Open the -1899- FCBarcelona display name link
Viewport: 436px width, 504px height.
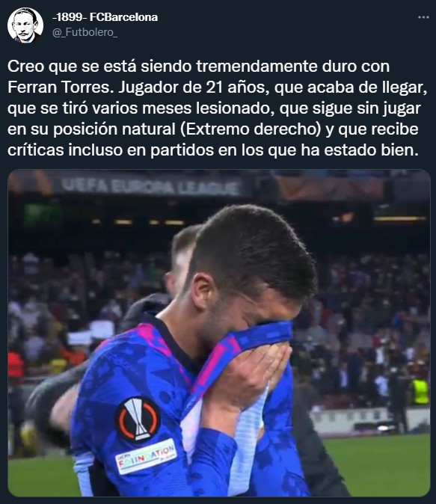(105, 17)
